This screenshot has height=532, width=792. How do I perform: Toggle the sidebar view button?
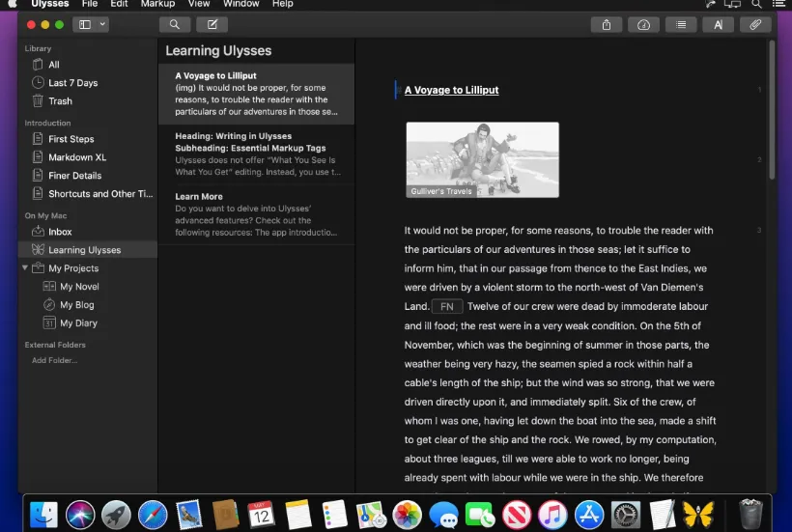(84, 24)
